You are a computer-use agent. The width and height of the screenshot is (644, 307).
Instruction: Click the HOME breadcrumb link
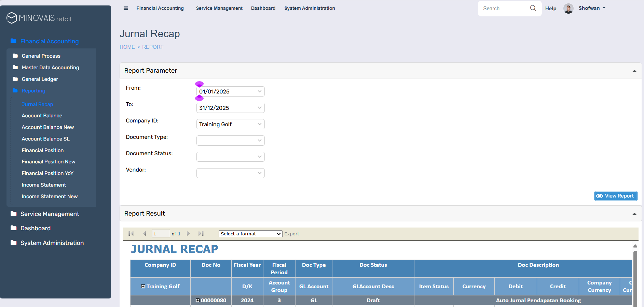(127, 47)
